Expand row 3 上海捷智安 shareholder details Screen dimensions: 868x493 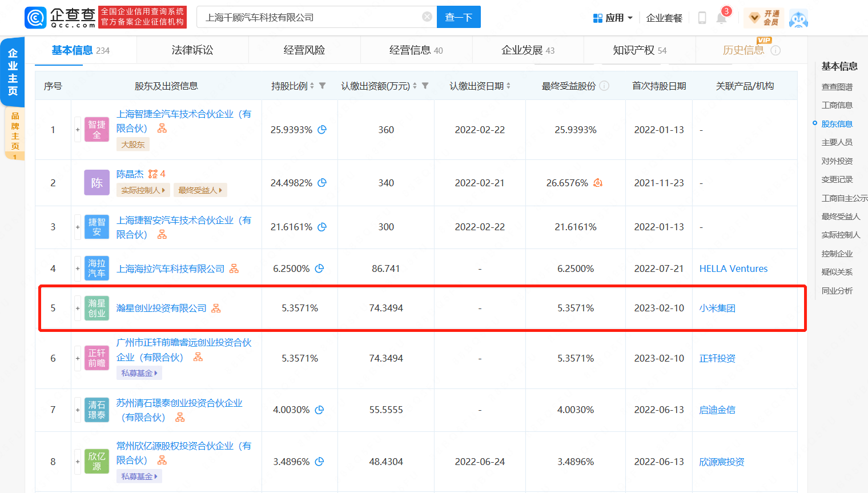coord(78,227)
